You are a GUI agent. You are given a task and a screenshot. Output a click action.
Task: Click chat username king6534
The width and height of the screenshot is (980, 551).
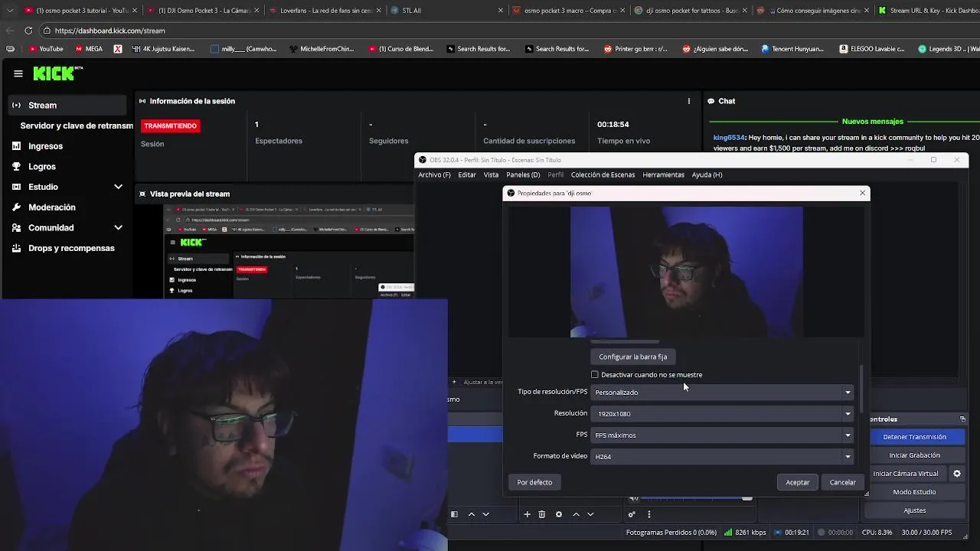pos(729,138)
